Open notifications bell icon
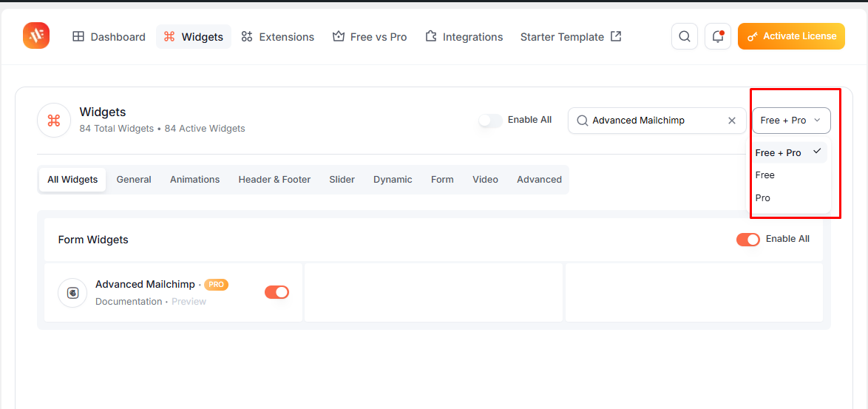This screenshot has width=868, height=409. pyautogui.click(x=718, y=36)
